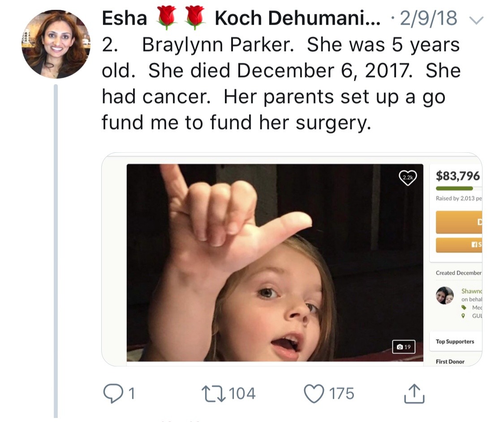
Task: Retweet this tweet using the arrows icon
Action: (x=215, y=393)
